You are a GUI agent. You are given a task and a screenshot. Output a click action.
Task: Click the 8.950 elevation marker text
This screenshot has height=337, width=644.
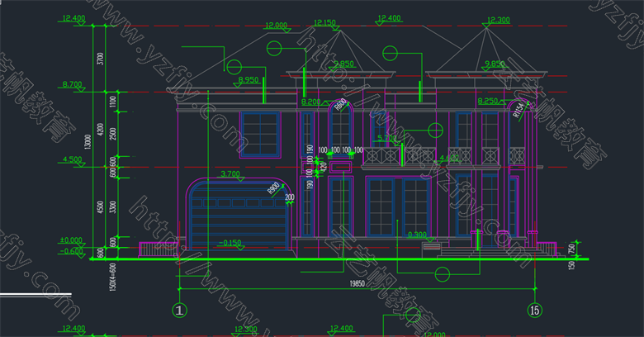(x=248, y=80)
